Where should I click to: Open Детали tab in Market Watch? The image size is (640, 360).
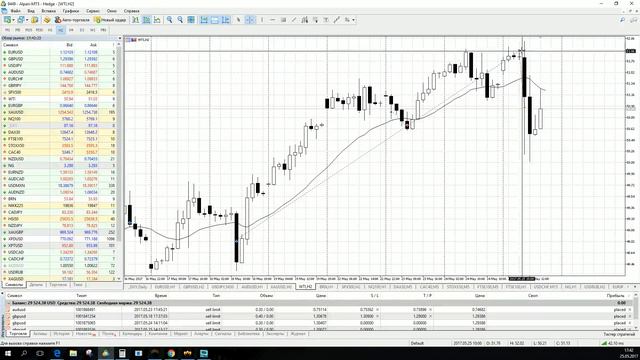(x=36, y=285)
